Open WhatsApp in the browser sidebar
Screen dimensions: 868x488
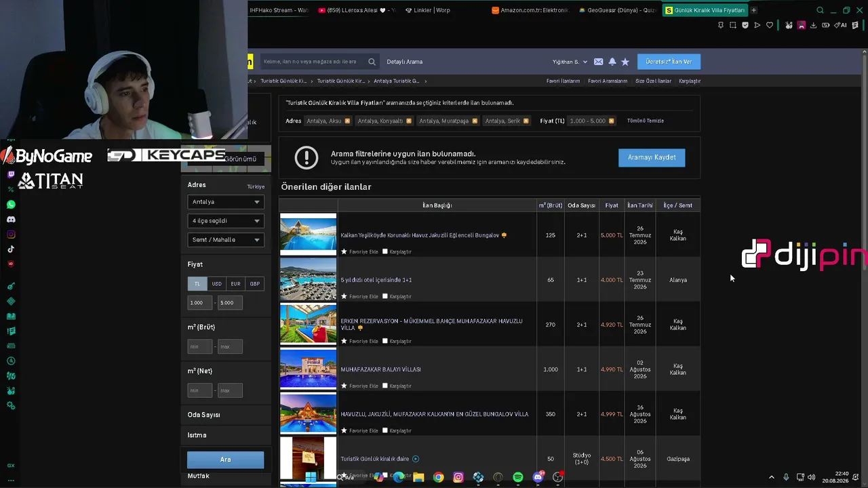coord(11,204)
